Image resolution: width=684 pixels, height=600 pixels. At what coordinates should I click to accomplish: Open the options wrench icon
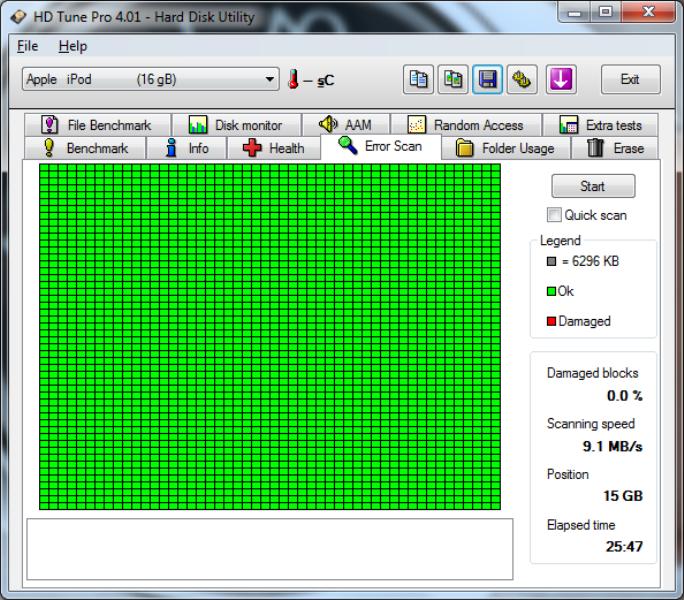click(x=520, y=79)
